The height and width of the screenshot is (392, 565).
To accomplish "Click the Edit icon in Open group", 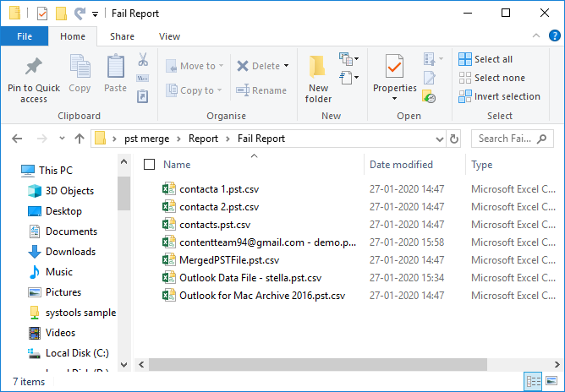I will pos(429,78).
